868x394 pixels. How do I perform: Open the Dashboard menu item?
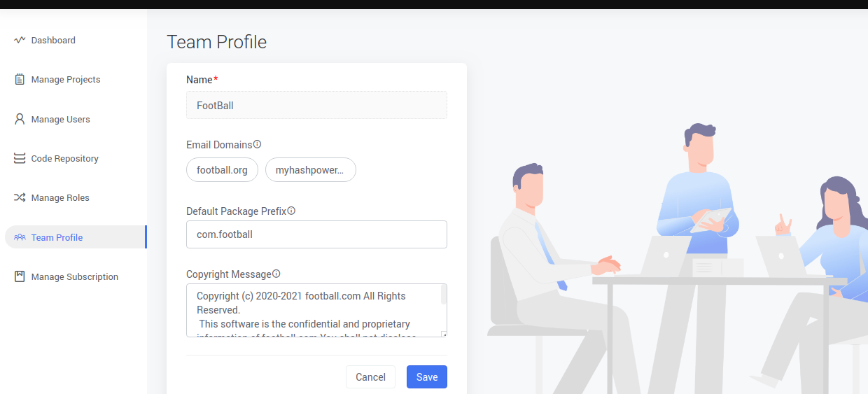click(53, 40)
